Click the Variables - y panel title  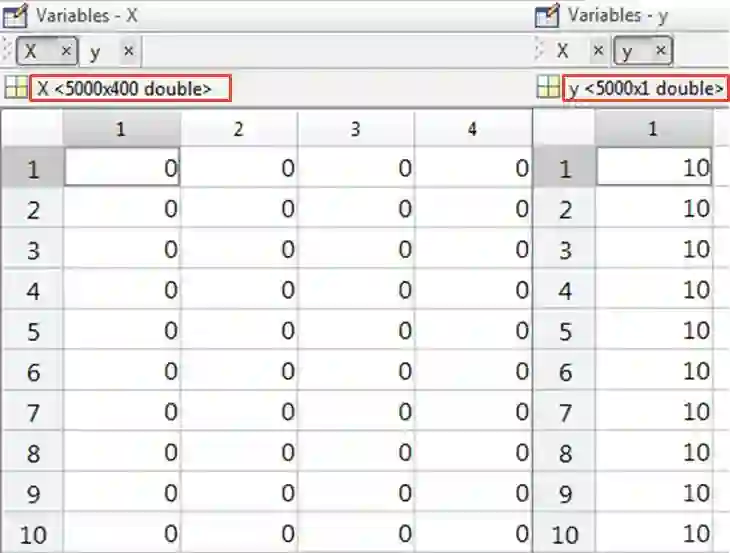(618, 16)
